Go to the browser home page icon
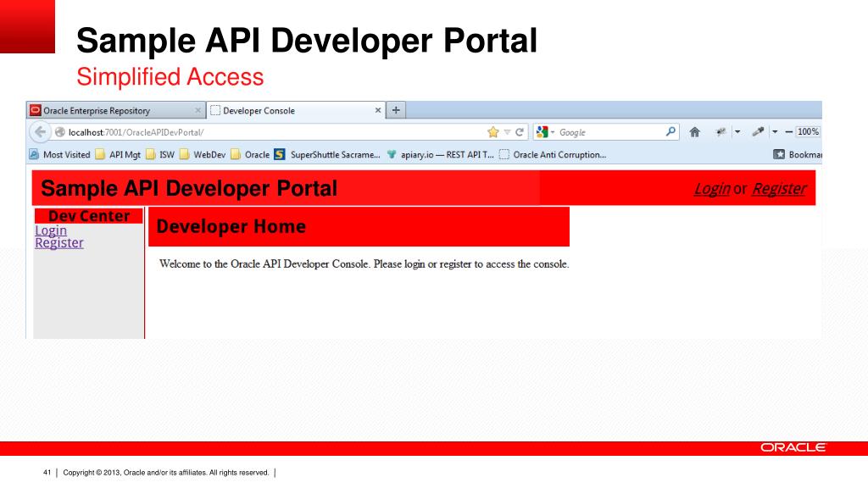868x488 pixels. coord(694,131)
